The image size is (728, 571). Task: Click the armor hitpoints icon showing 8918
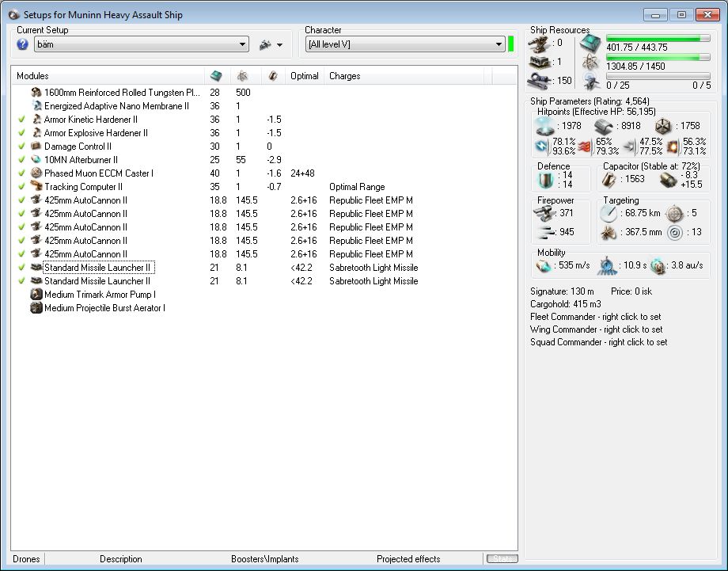(x=604, y=126)
